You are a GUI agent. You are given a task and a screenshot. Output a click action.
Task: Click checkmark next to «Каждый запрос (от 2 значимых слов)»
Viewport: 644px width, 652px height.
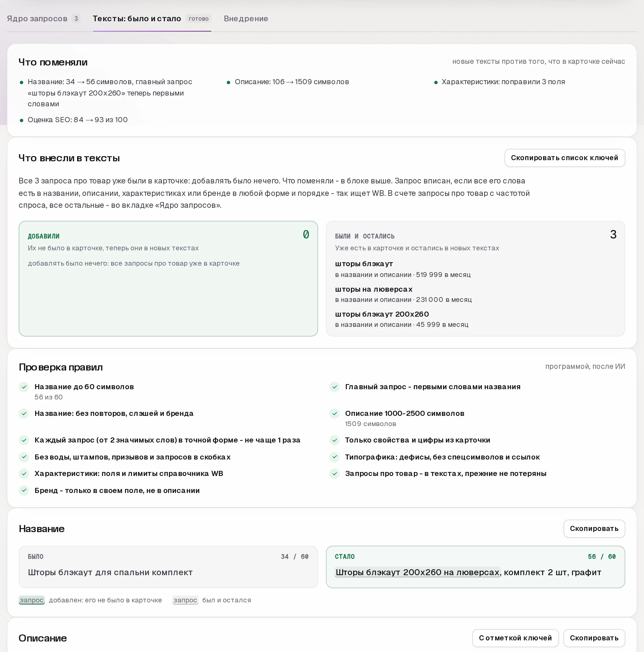[24, 440]
